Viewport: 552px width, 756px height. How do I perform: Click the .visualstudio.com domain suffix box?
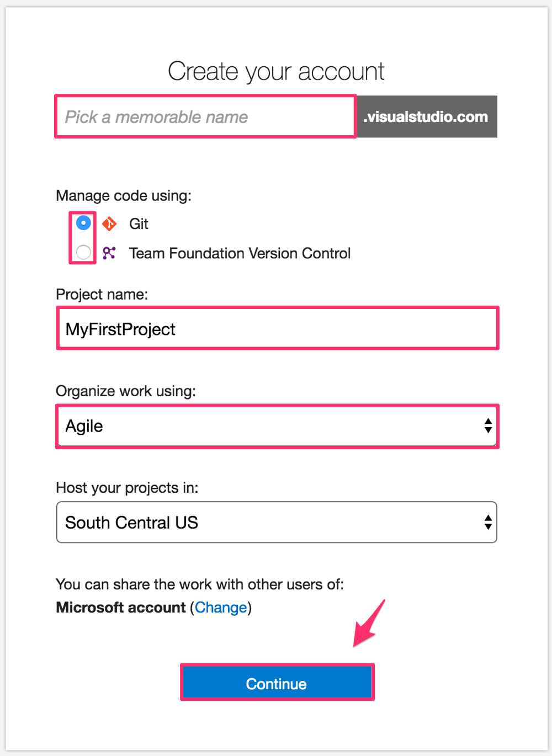[x=426, y=117]
